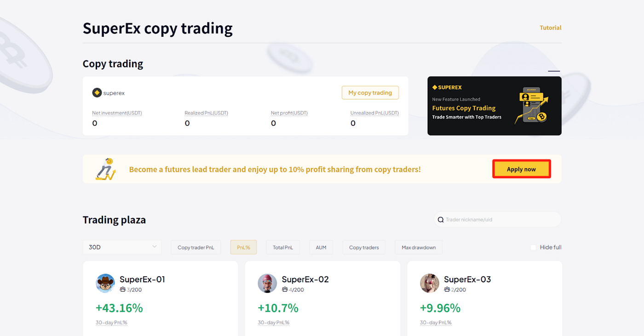Viewport: 644px width, 336px height.
Task: Click the 30D dropdown chevron arrow
Action: (x=155, y=247)
